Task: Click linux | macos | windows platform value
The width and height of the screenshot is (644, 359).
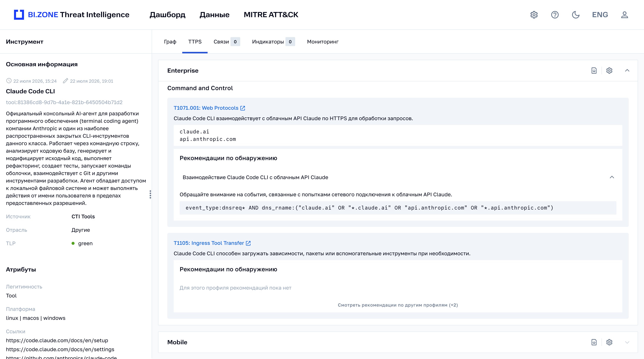Action: [36, 318]
